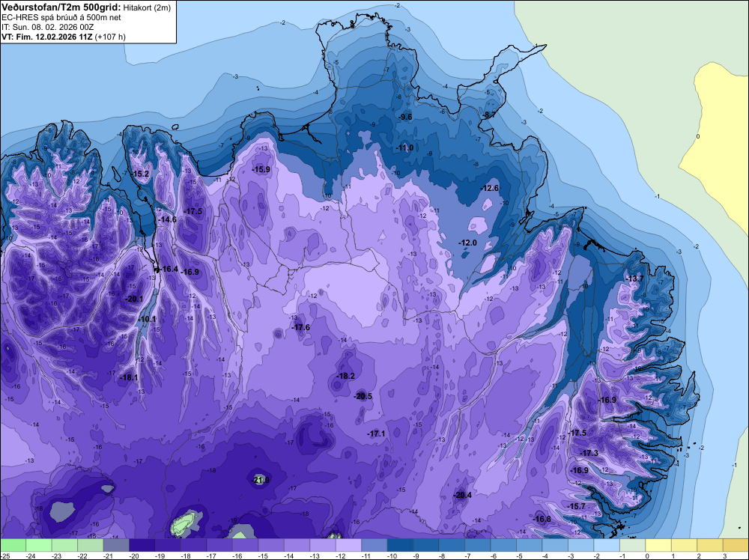This screenshot has width=749, height=560.
Task: Pick the legend swatch labeled 0
Action: pos(658,546)
